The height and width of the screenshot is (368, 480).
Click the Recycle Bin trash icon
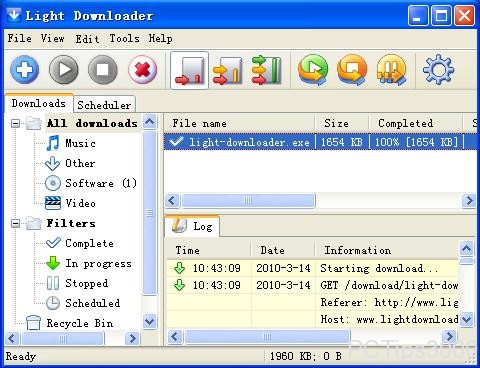33,323
